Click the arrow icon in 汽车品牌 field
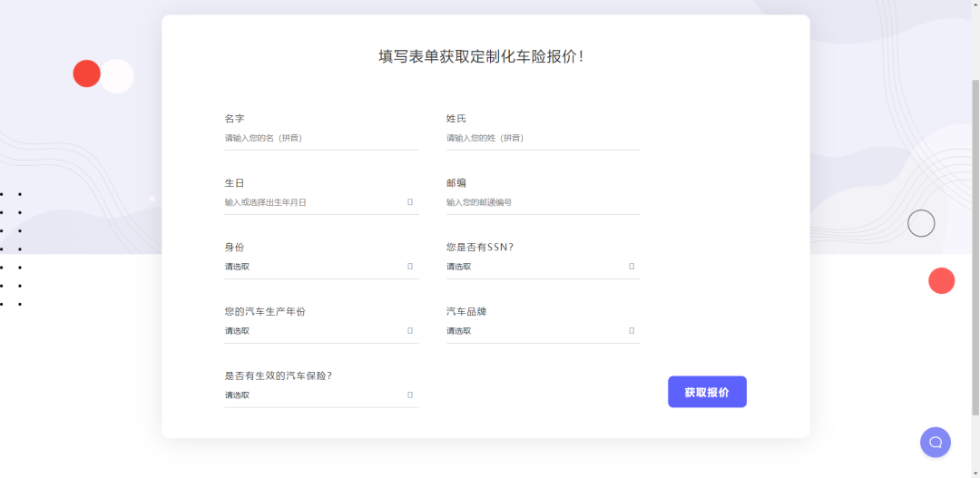Image resolution: width=980 pixels, height=478 pixels. (632, 331)
